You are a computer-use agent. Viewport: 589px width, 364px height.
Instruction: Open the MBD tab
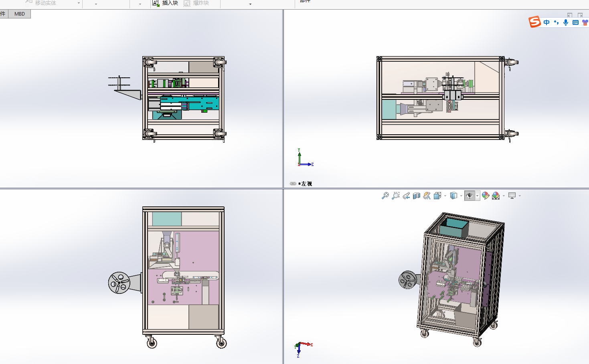point(20,14)
